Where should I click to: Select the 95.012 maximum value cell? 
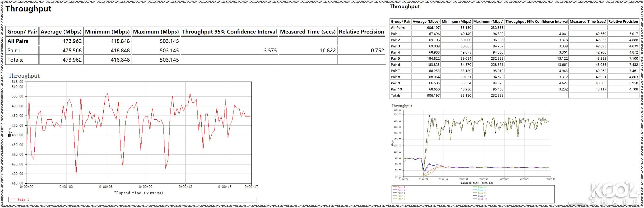(488, 71)
